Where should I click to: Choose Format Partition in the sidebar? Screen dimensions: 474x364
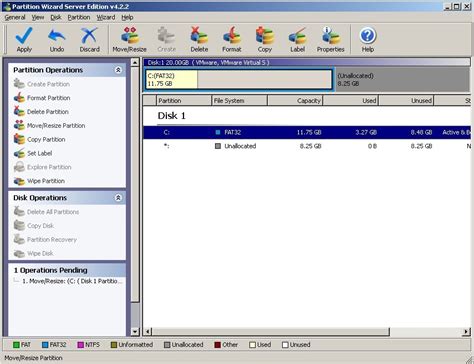42,98
